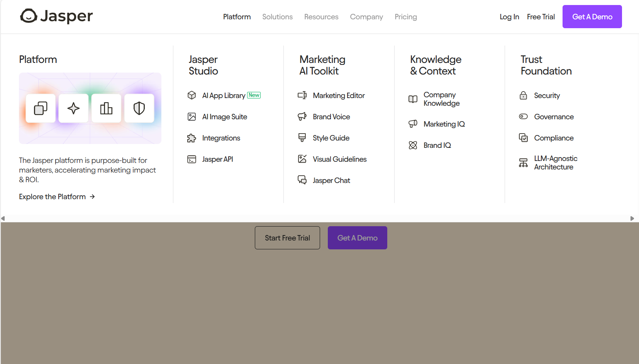Open the AI Image Suite link
Screen dimensions: 639x364
224,117
